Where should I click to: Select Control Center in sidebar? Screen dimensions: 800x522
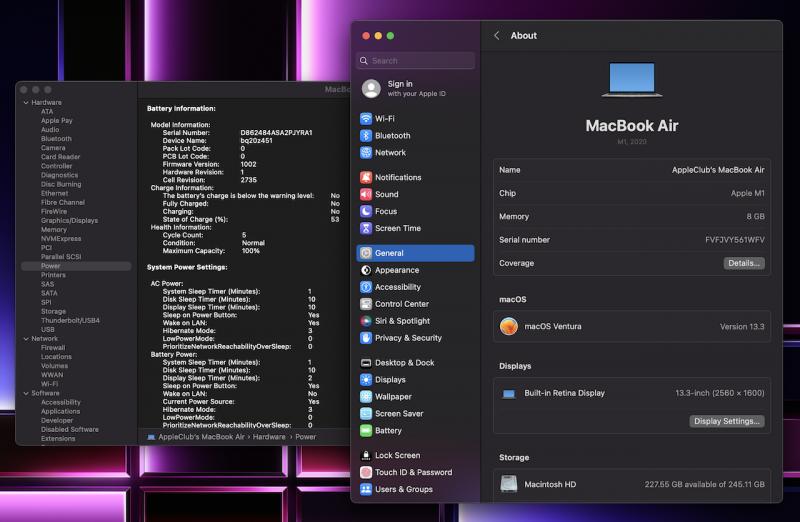tap(401, 304)
